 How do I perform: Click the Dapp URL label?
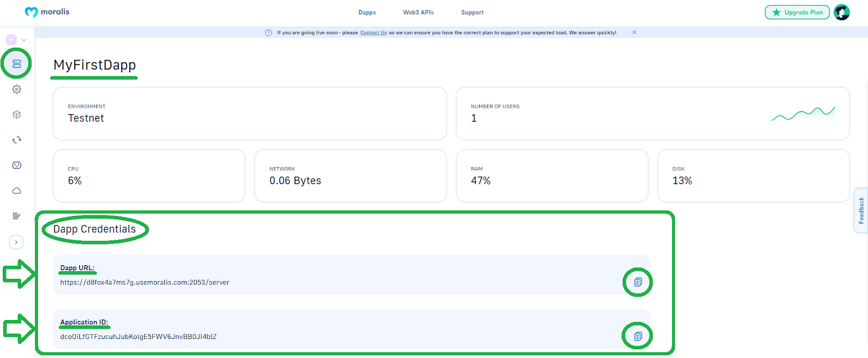(77, 268)
